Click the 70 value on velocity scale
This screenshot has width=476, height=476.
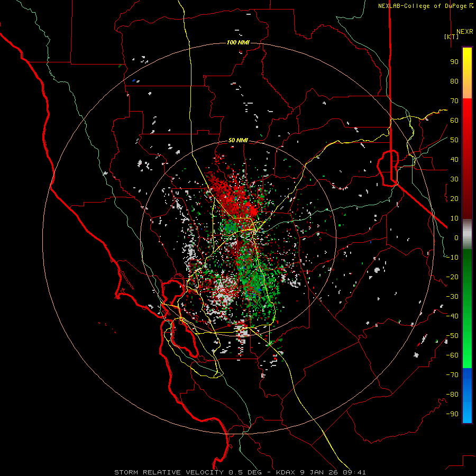click(454, 101)
